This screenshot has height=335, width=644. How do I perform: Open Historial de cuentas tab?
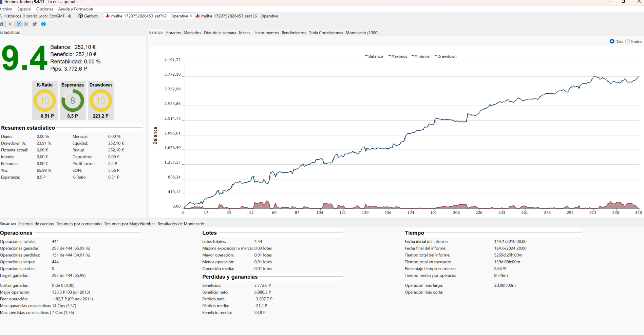(36, 224)
